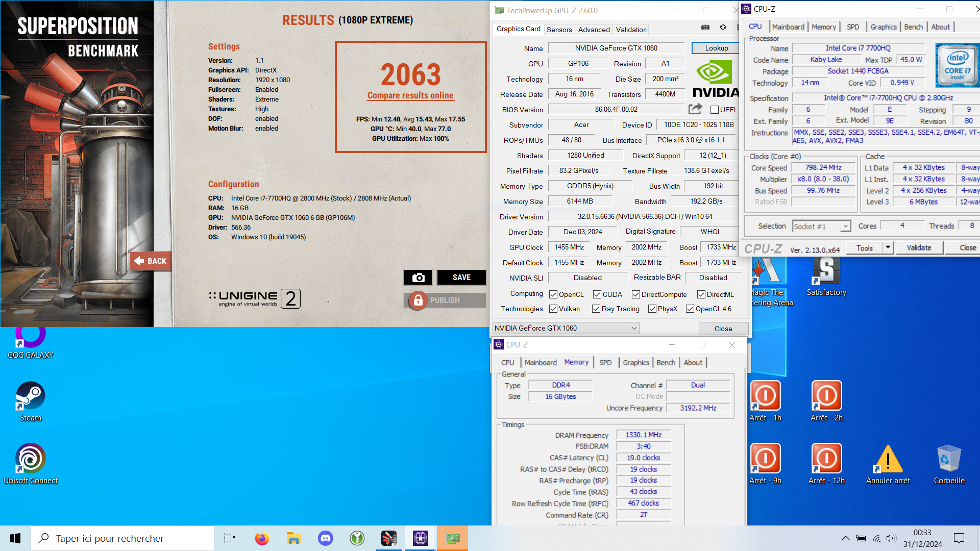Click the GPU-Z screenshot camera icon
This screenshot has width=980, height=551.
click(x=705, y=27)
